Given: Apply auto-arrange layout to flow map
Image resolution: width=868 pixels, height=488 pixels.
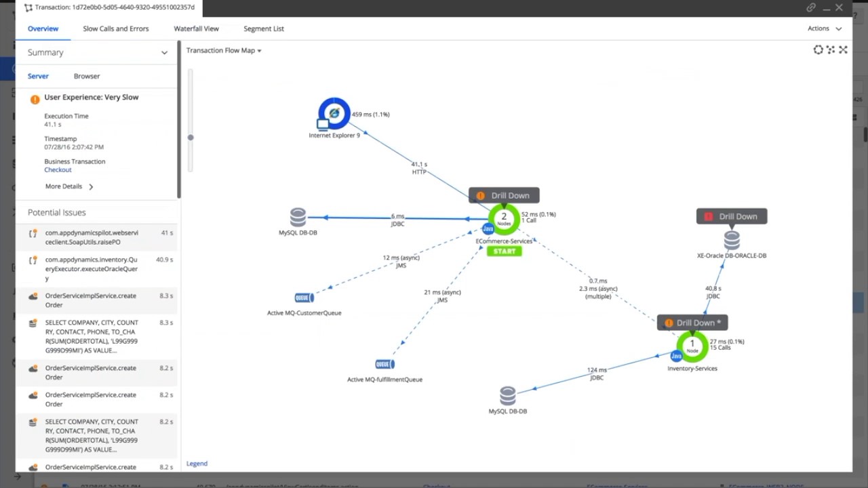Looking at the screenshot, I should click(831, 49).
